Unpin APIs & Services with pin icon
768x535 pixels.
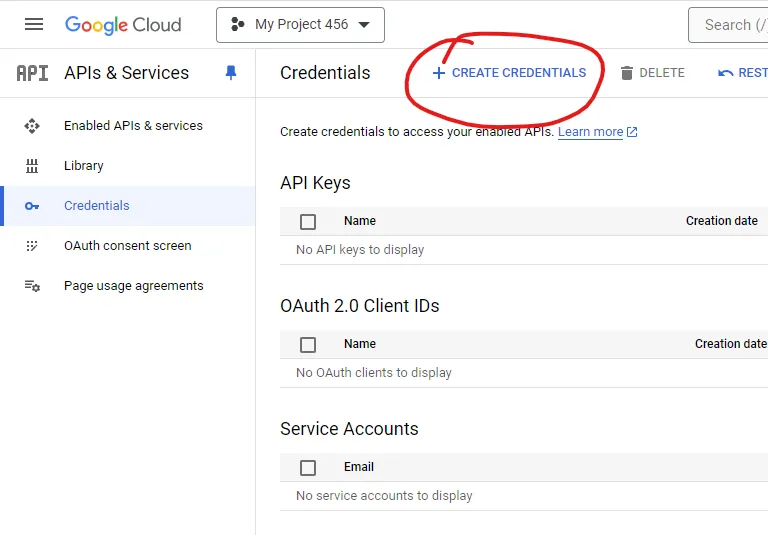[231, 73]
